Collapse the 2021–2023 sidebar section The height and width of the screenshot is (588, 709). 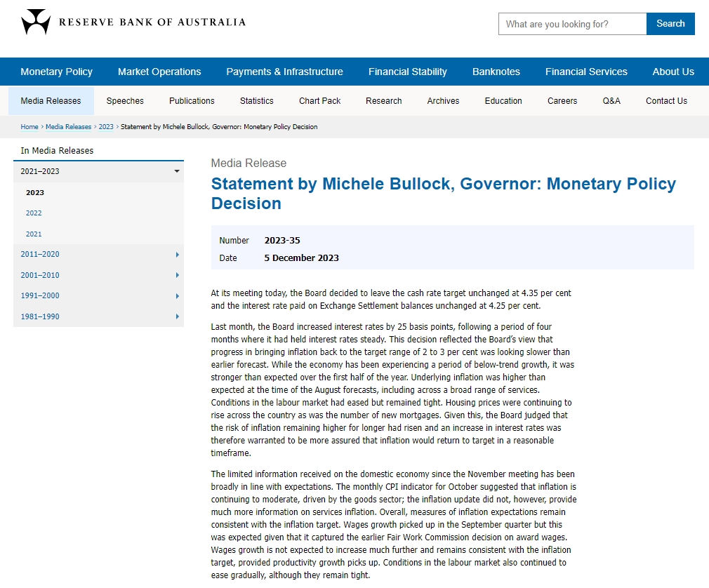(177, 171)
